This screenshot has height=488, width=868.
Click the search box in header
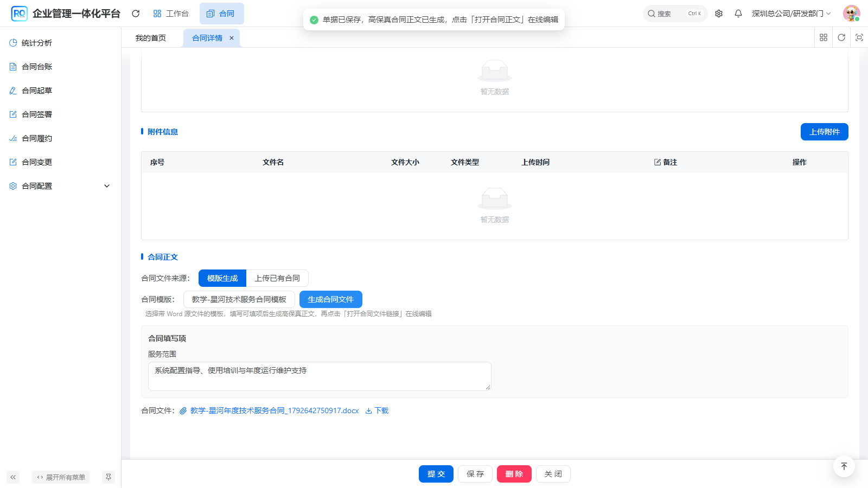tap(675, 14)
